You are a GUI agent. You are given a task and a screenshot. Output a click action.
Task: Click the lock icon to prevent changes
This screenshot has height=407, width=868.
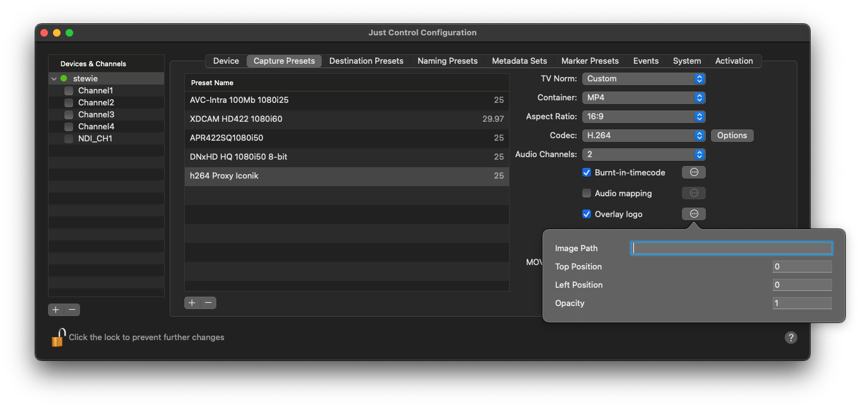(x=58, y=337)
